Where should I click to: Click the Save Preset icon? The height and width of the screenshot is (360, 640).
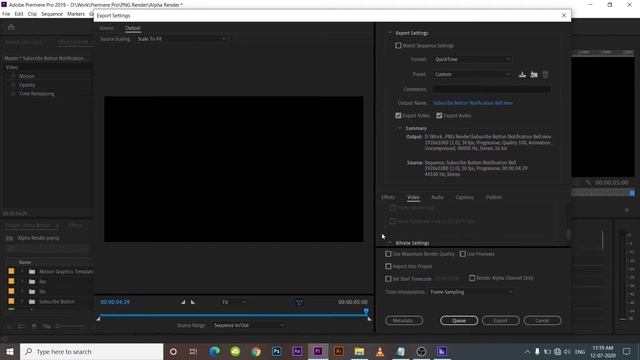click(522, 75)
